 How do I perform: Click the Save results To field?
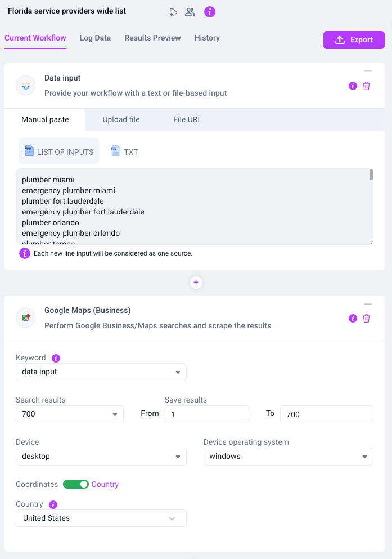pyautogui.click(x=326, y=414)
